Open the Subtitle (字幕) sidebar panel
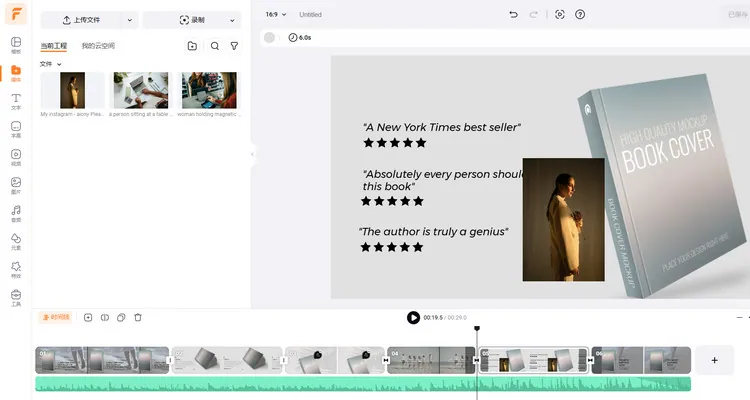 coord(16,129)
